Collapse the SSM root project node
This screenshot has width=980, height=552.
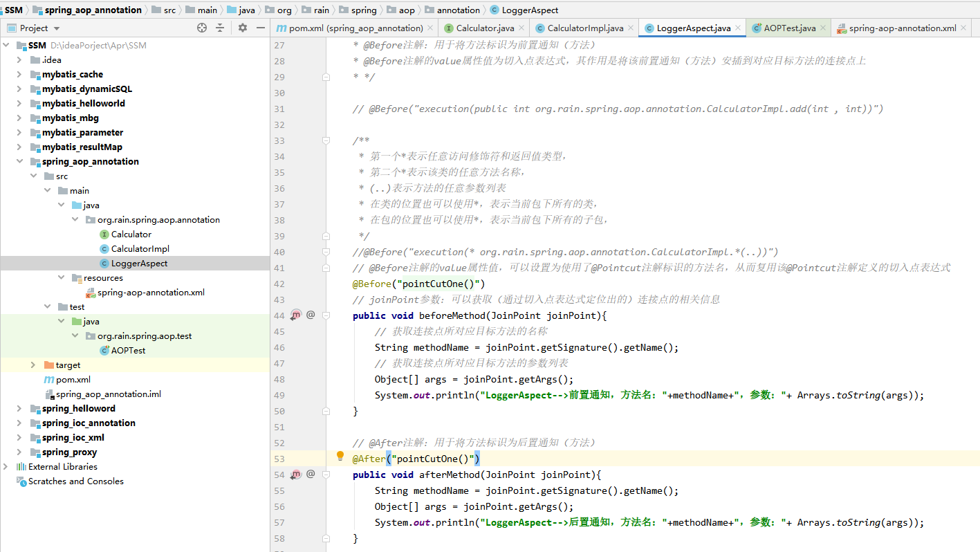[x=6, y=46]
